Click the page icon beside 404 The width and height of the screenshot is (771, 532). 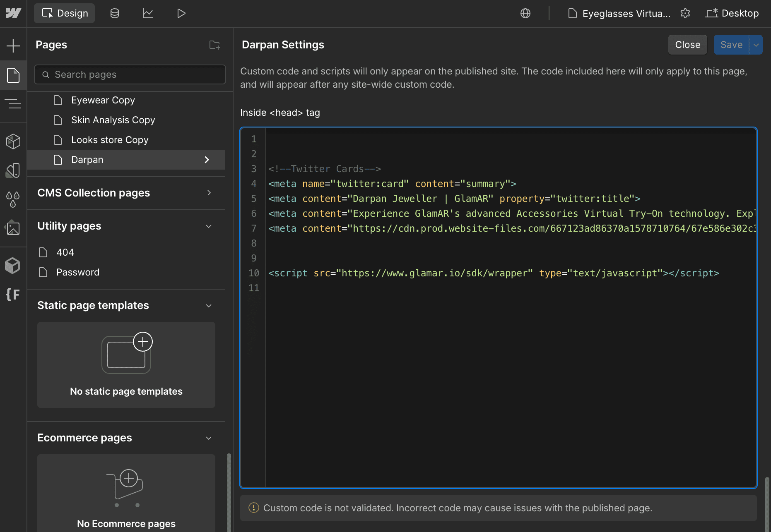pyautogui.click(x=43, y=252)
